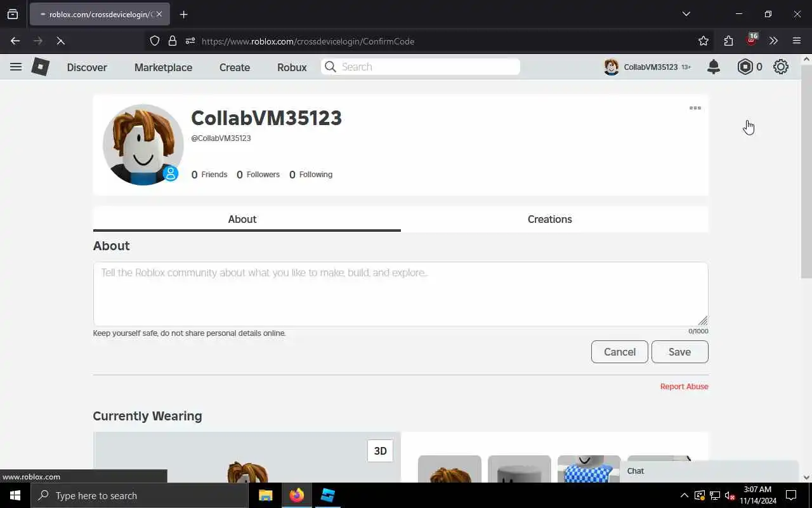The image size is (812, 508).
Task: Expand more toolbar tools chevrons
Action: coord(773,41)
